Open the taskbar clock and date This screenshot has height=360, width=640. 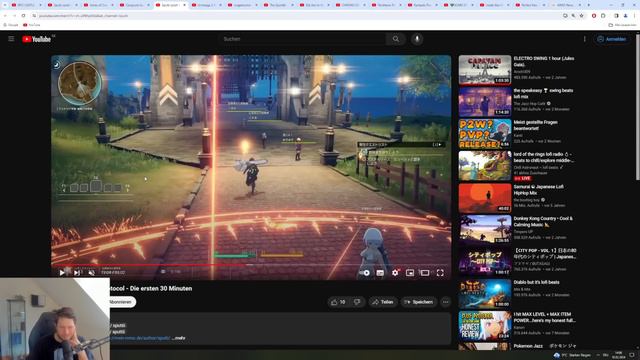tap(618, 355)
